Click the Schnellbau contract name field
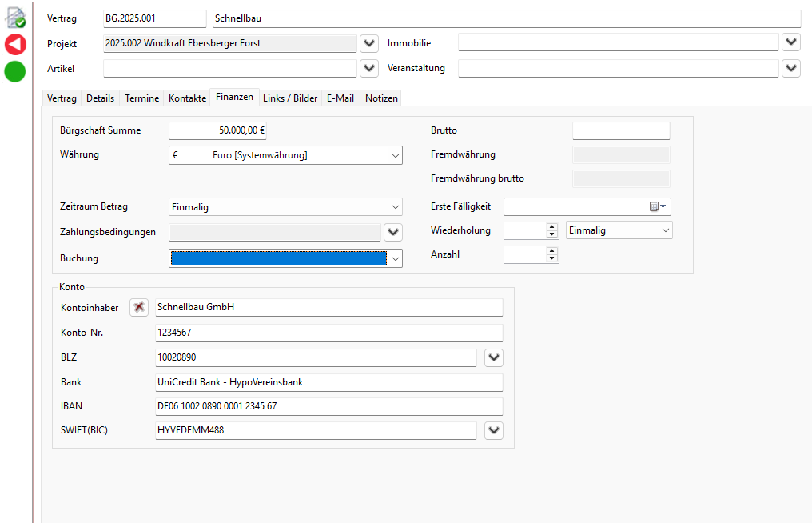Viewport: 812px width, 523px height. [507, 18]
